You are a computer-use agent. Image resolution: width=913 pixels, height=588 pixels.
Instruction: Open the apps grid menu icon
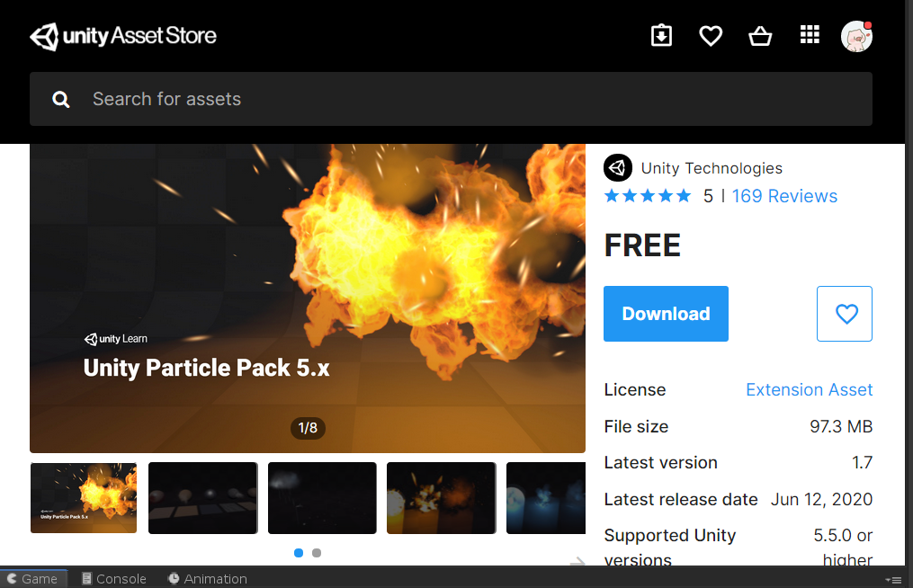tap(810, 34)
